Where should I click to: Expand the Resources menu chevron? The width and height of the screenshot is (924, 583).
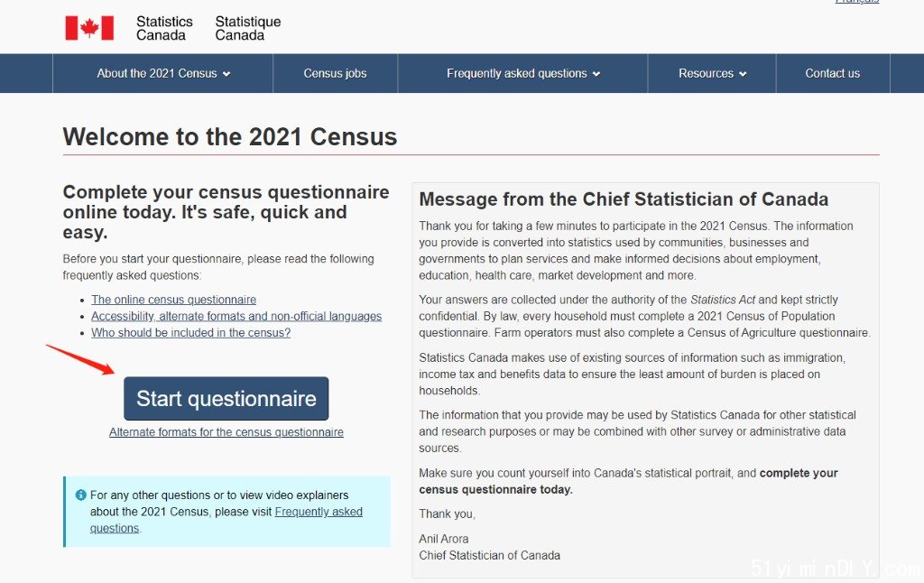[743, 74]
